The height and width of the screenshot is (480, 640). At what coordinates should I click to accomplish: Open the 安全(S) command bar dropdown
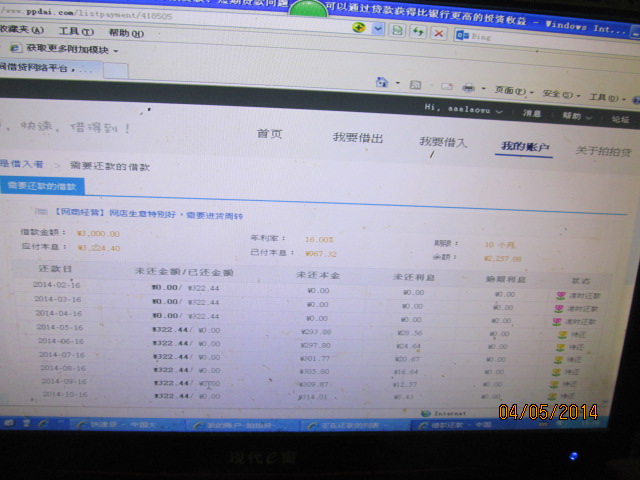tap(560, 94)
